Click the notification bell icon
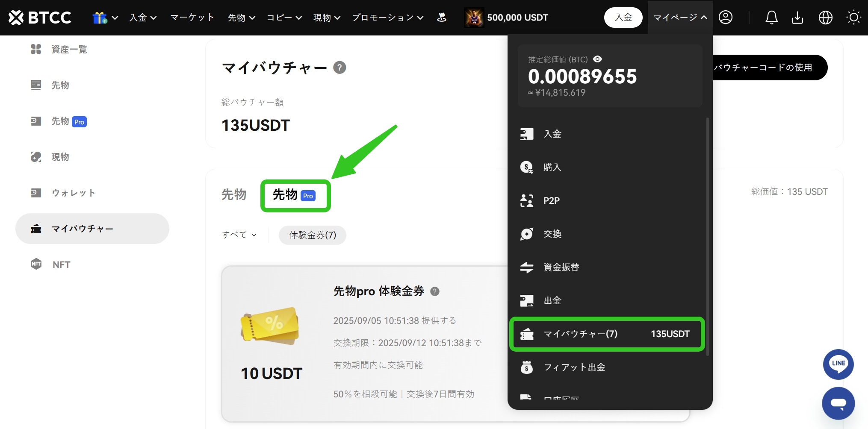 coord(771,18)
